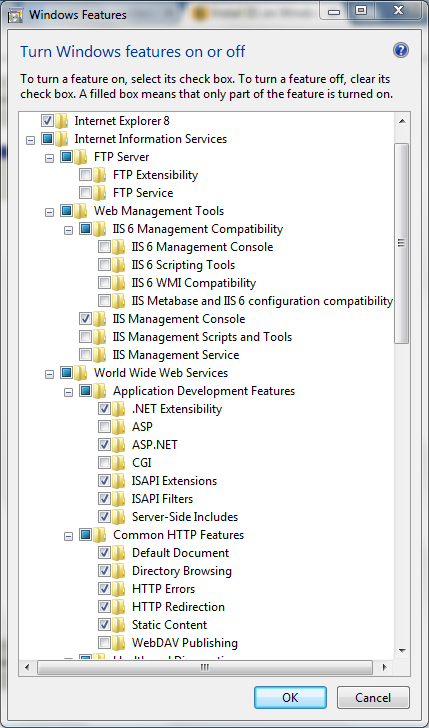Uncheck the .NET Extensibility checkbox

tap(104, 409)
